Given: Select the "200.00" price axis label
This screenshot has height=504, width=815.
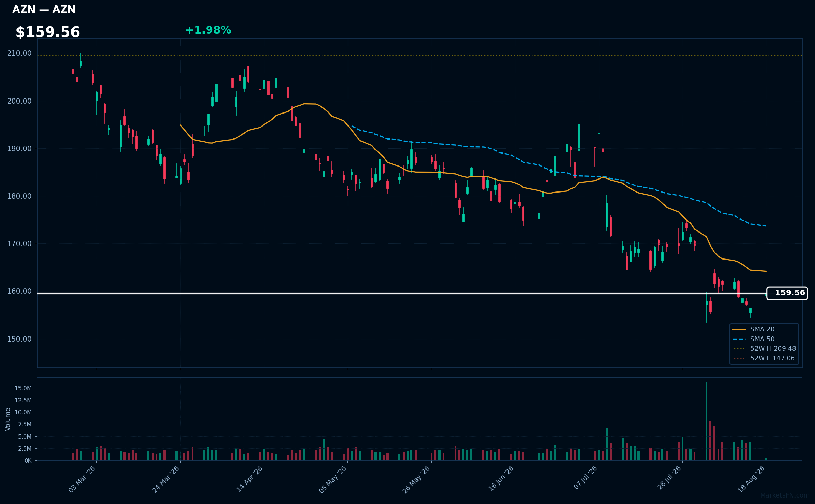Looking at the screenshot, I should [19, 101].
